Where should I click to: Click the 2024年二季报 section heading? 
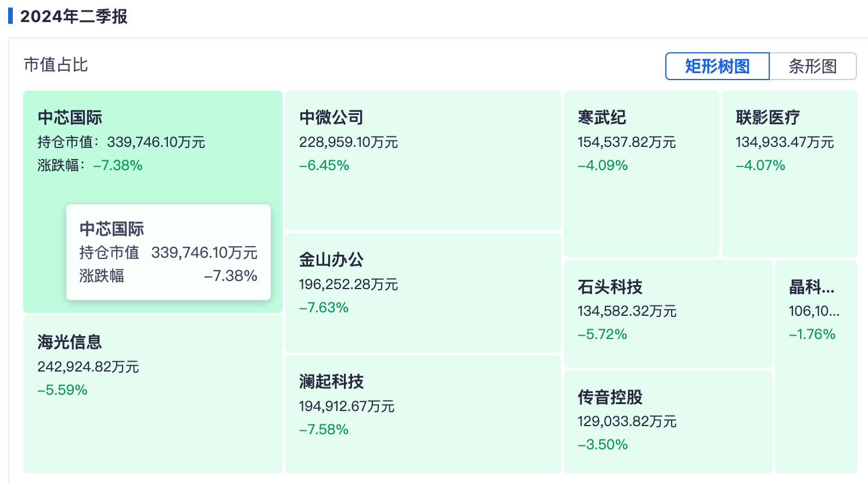pos(74,16)
